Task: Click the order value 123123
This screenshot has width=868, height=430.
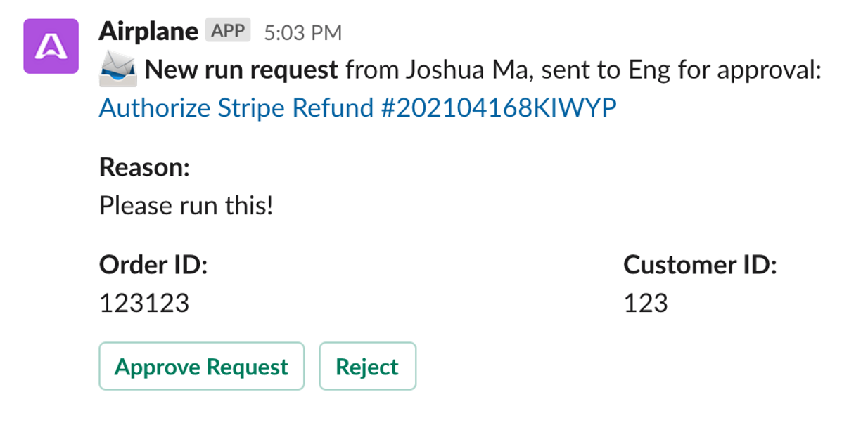Action: coord(144,303)
